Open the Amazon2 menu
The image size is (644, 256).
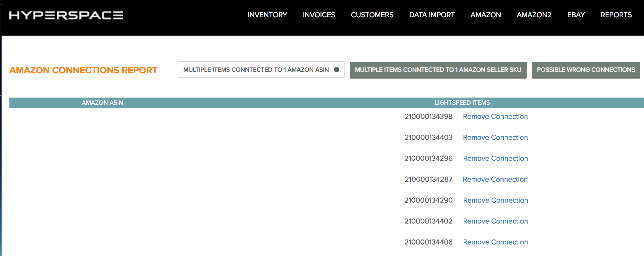point(534,15)
